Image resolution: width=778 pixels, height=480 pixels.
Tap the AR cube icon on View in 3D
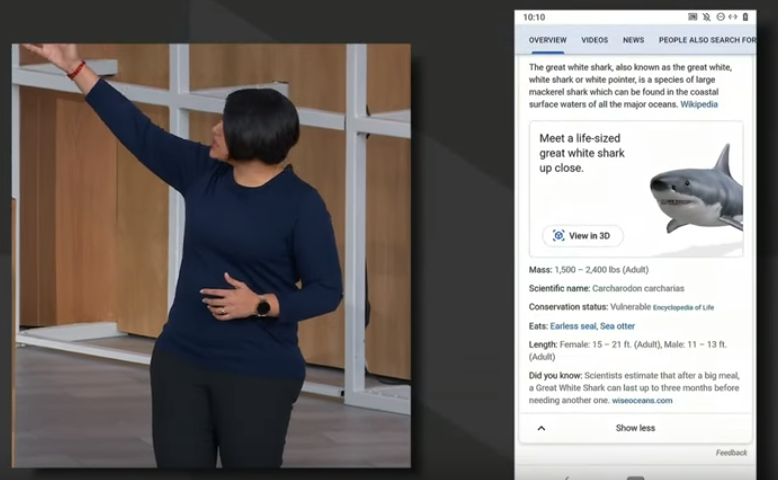(559, 236)
